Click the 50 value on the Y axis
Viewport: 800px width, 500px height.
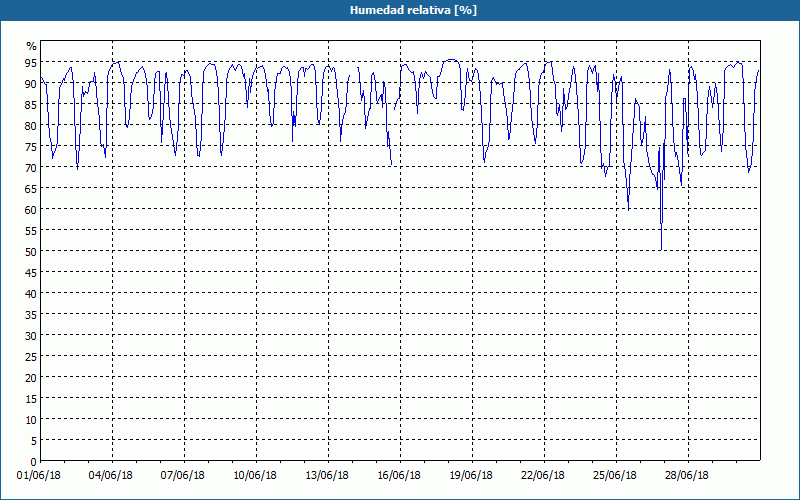click(31, 252)
